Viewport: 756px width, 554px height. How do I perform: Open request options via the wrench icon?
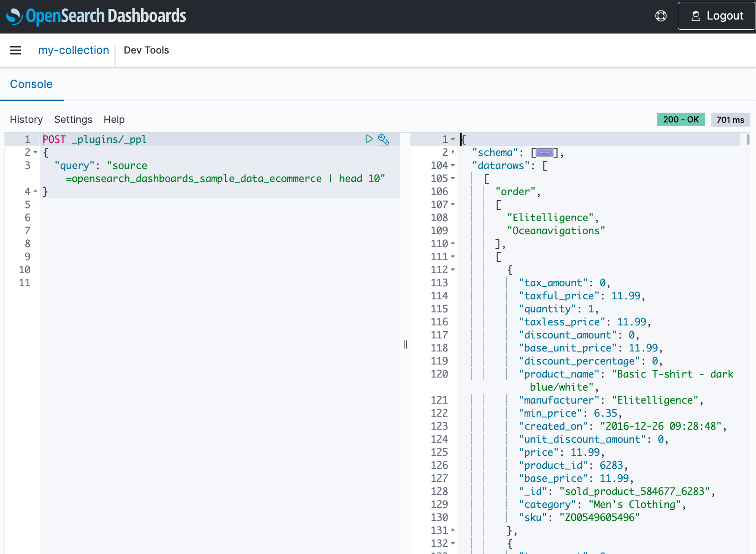(383, 139)
